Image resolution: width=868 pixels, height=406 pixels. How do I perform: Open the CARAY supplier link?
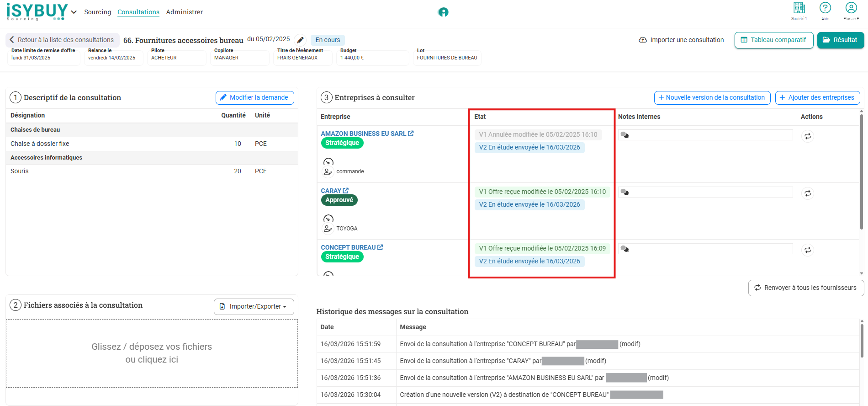point(335,191)
